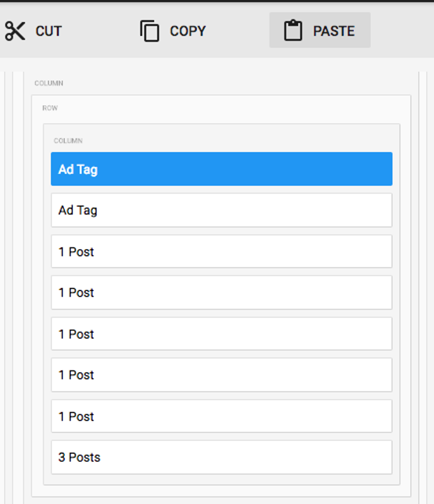Click the inner COLUMN label above Ad Tag
The image size is (434, 504).
tap(68, 141)
